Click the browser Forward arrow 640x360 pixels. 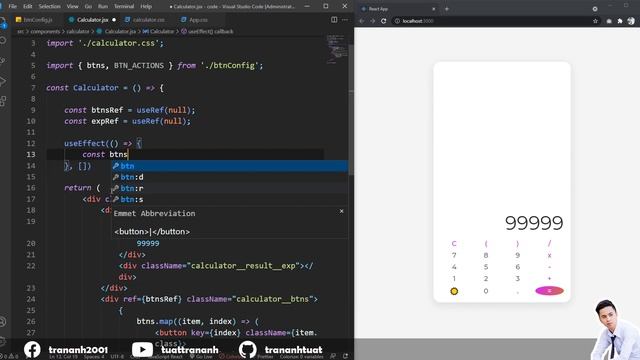tap(372, 21)
